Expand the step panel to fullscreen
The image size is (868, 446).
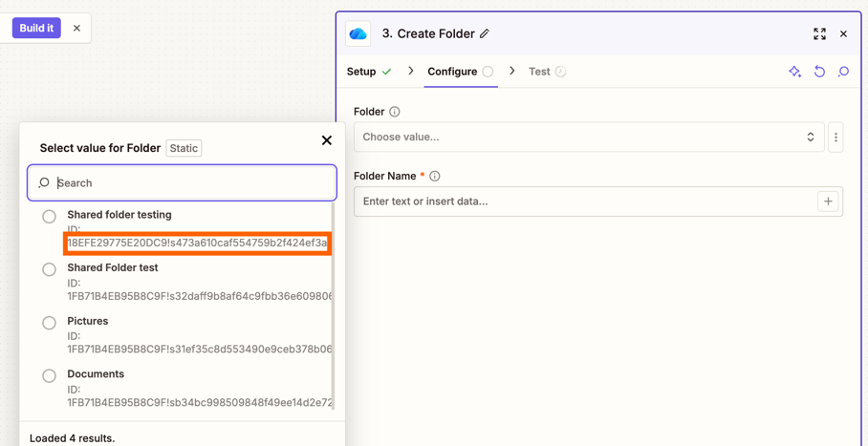pos(819,34)
